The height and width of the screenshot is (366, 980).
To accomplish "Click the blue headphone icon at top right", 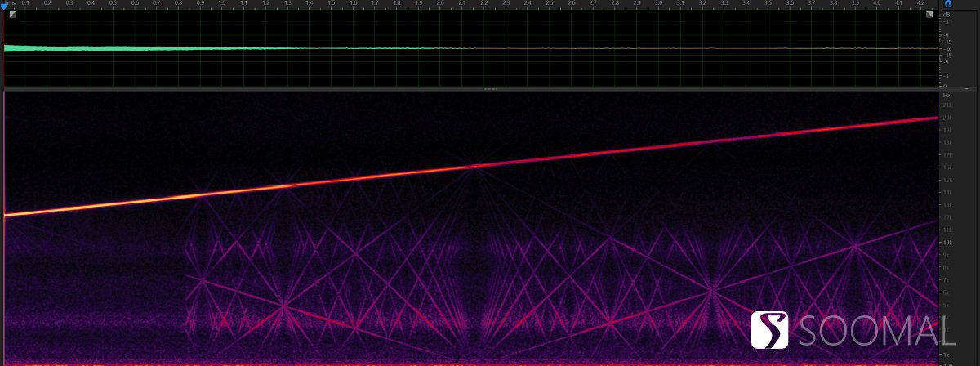I will click(x=948, y=3).
